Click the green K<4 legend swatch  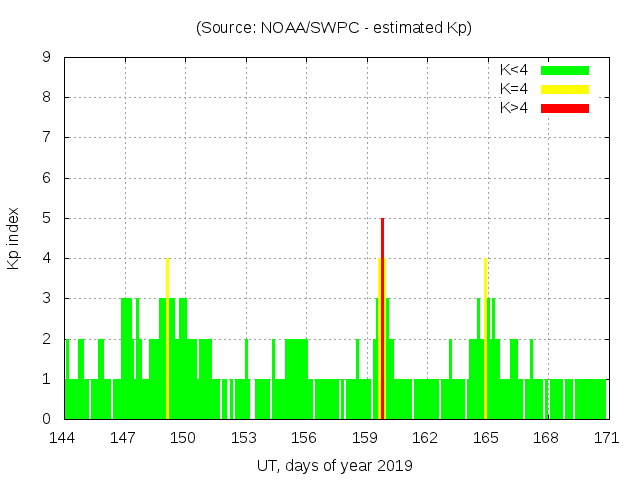[x=565, y=70]
